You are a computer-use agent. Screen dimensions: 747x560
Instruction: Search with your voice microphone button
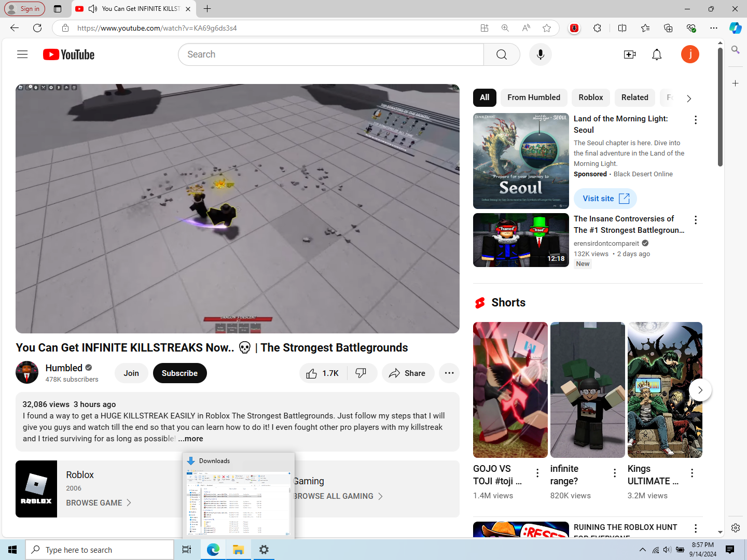[x=541, y=54]
